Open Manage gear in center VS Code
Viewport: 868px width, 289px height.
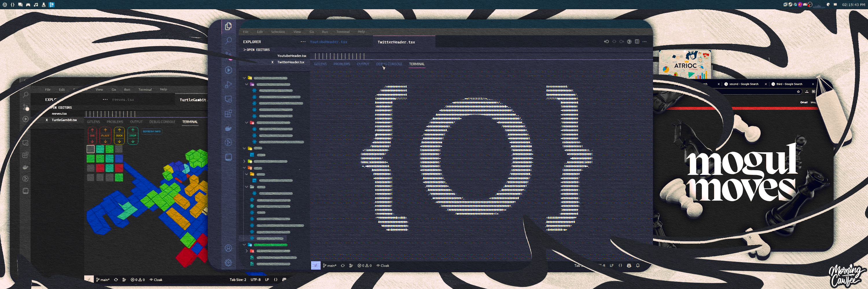229,263
